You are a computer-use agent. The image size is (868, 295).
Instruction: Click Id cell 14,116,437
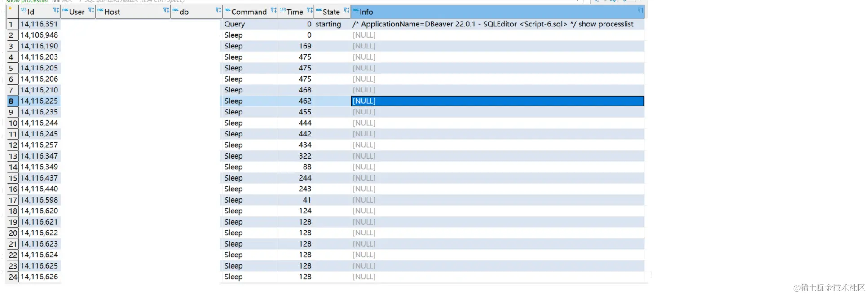point(40,178)
